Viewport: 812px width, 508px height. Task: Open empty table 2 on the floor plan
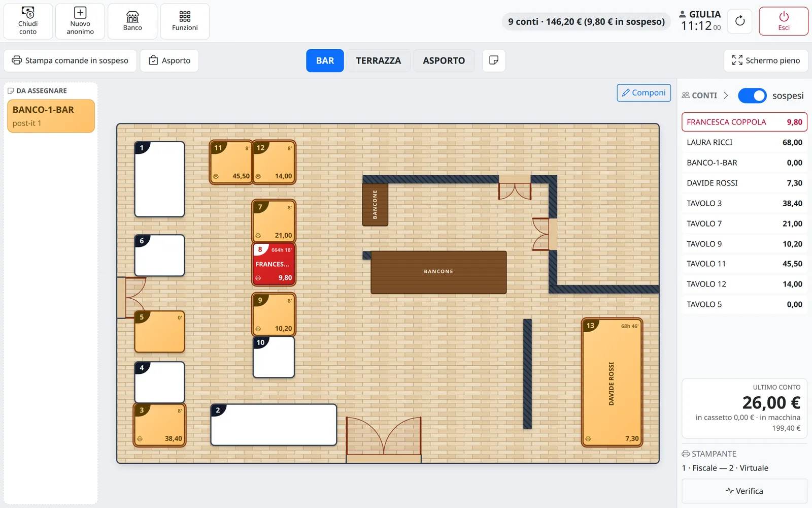point(274,425)
